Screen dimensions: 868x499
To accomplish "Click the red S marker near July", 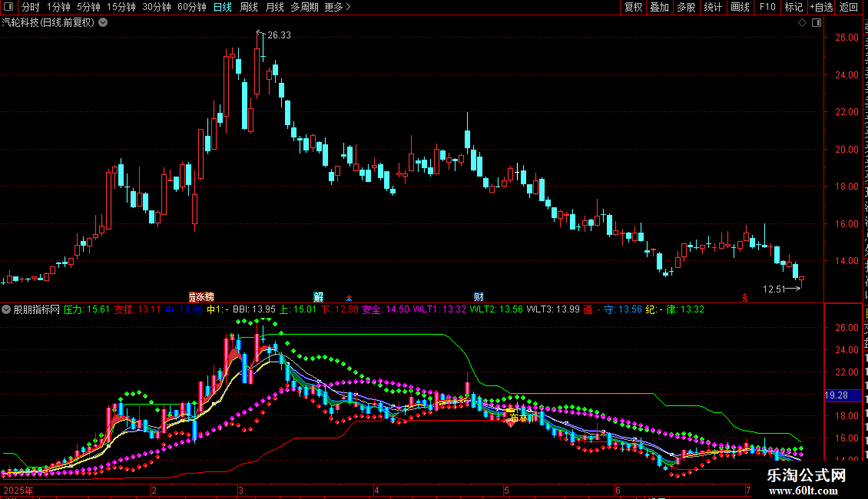I will click(745, 298).
